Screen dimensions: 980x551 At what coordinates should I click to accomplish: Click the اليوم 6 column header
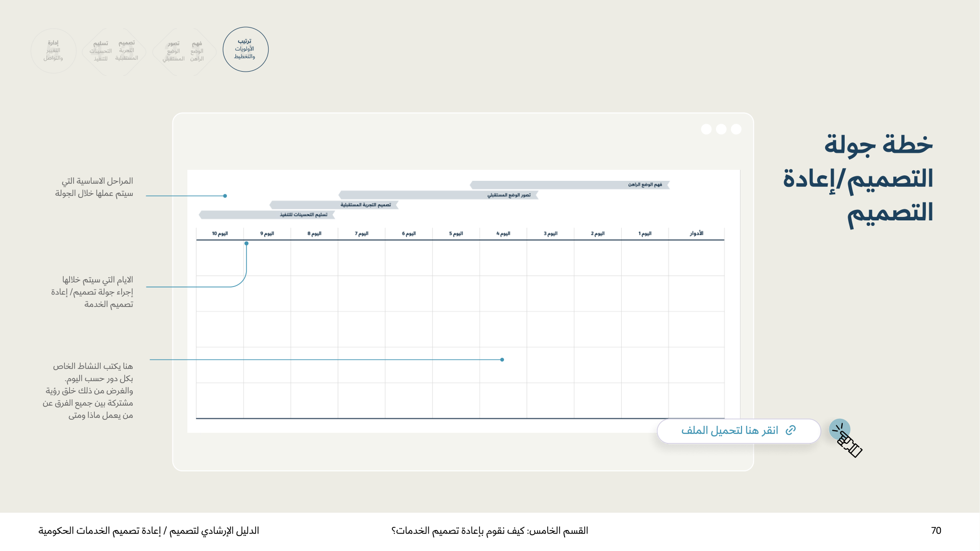[409, 233]
